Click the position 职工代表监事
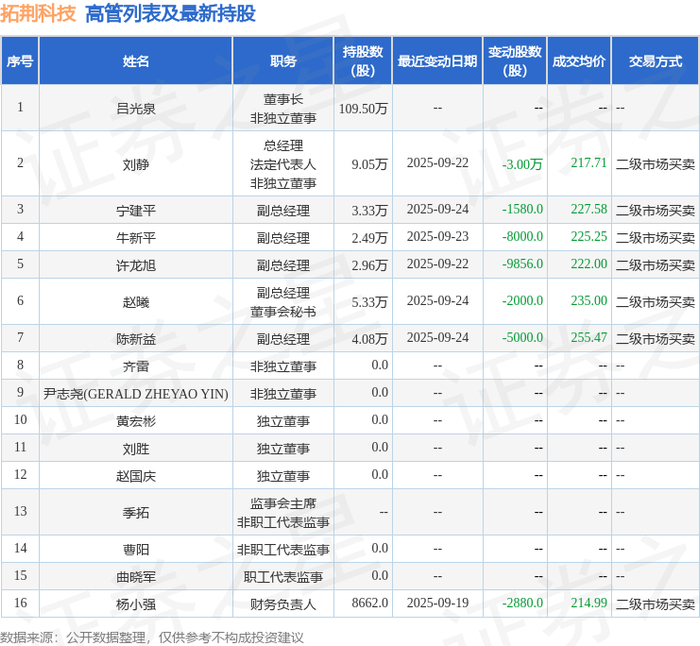The image size is (700, 646). pyautogui.click(x=283, y=577)
